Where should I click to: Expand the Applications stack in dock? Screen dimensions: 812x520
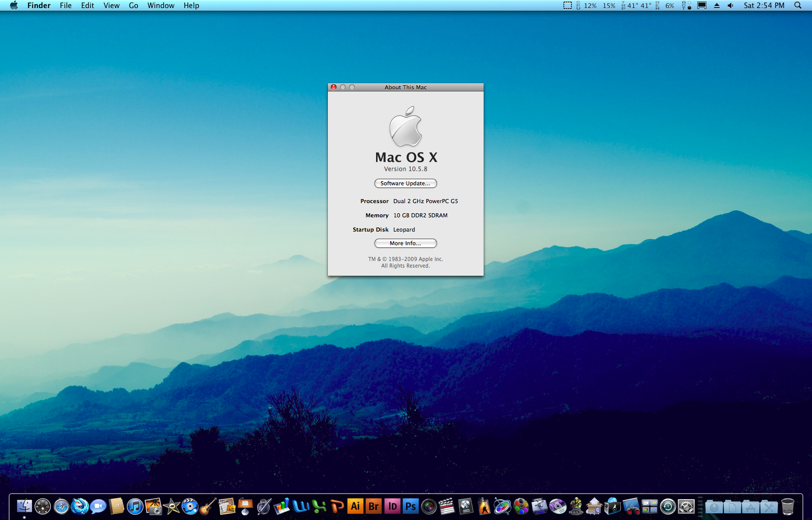click(751, 506)
